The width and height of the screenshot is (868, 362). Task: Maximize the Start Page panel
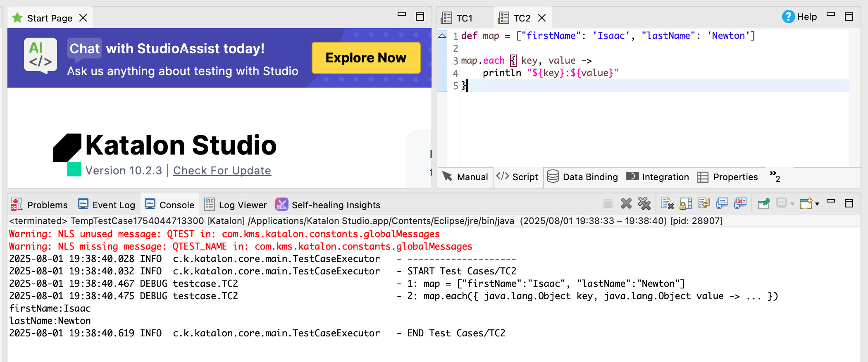[x=420, y=17]
